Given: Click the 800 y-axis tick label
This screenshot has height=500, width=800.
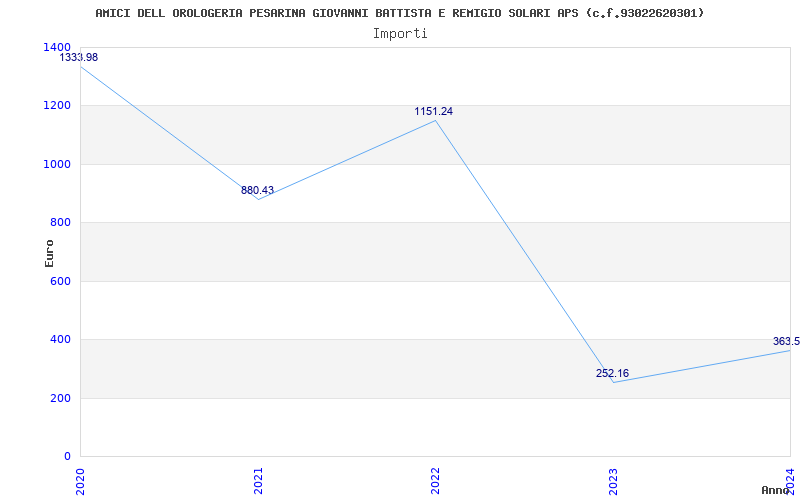Looking at the screenshot, I should (x=61, y=222).
